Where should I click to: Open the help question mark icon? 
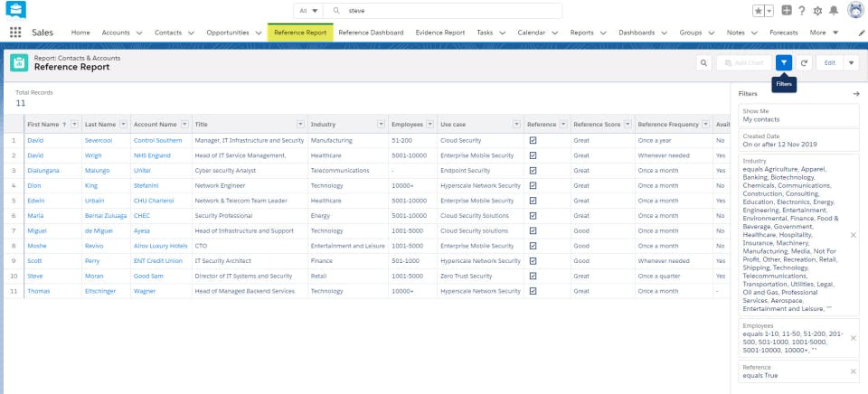tap(801, 11)
